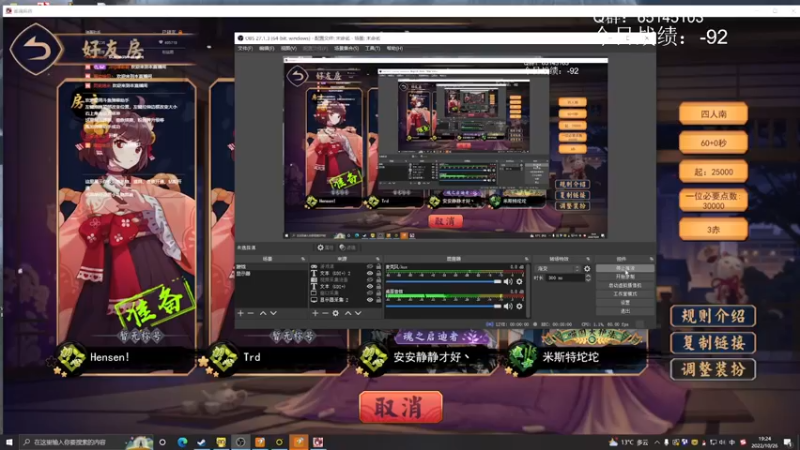This screenshot has width=800, height=450.
Task: Click Exit button in OBS controls
Action: pos(625,311)
